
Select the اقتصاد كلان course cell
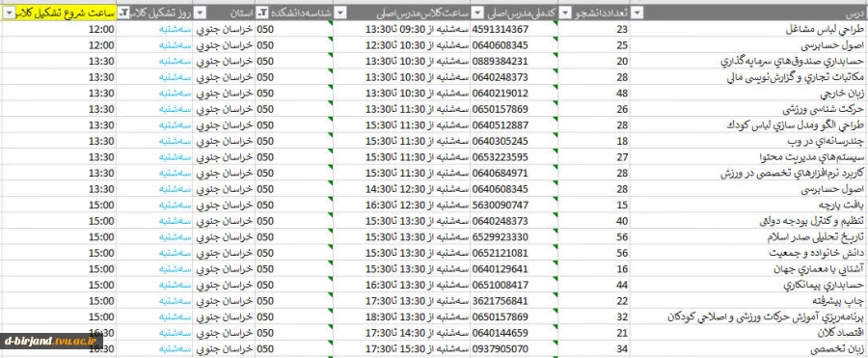point(748,334)
